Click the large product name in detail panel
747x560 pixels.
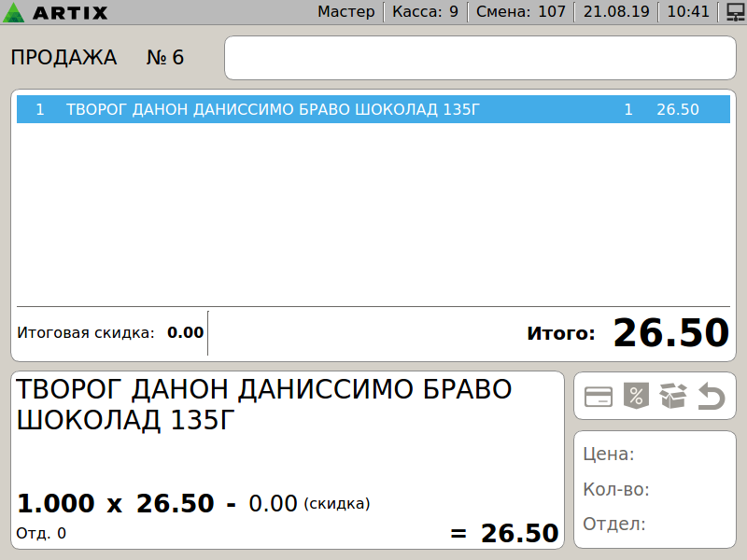[264, 404]
